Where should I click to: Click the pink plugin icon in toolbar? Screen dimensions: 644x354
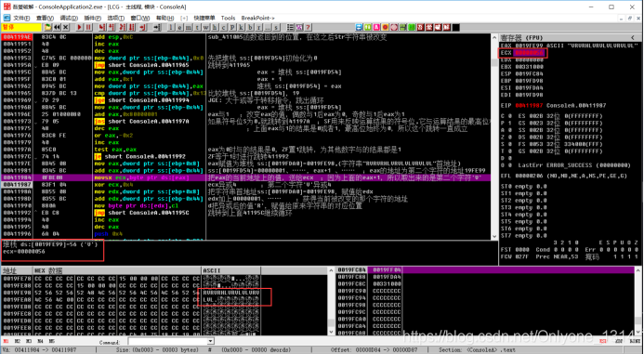pyautogui.click(x=376, y=27)
